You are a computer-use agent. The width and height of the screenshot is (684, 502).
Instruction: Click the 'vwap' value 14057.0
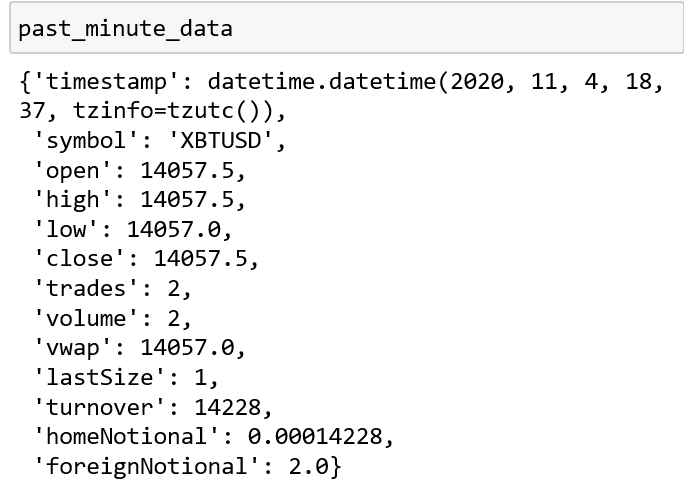pos(187,348)
